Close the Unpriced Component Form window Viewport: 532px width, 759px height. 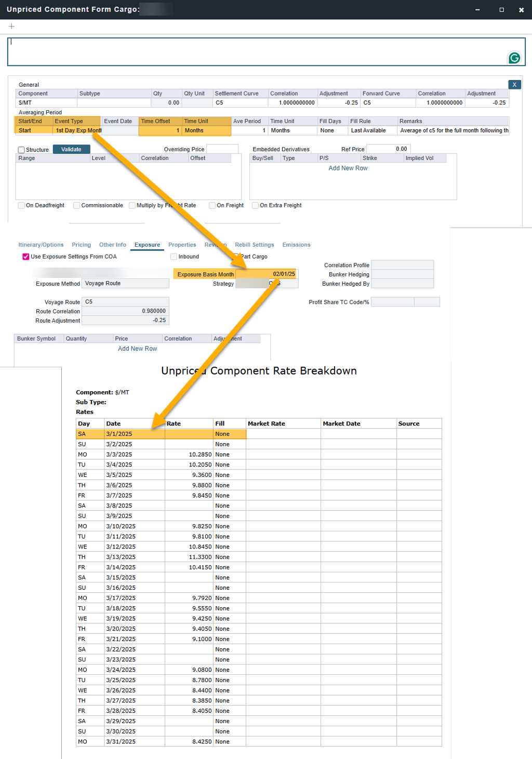(521, 10)
